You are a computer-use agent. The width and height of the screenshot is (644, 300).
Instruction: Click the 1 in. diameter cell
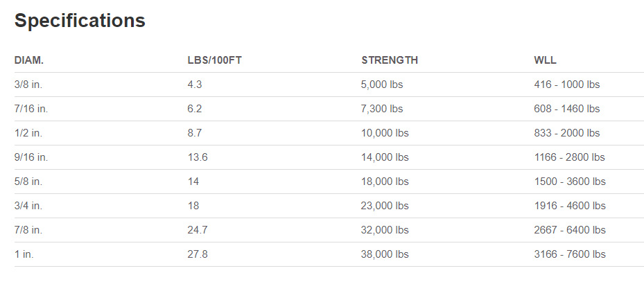coord(24,254)
